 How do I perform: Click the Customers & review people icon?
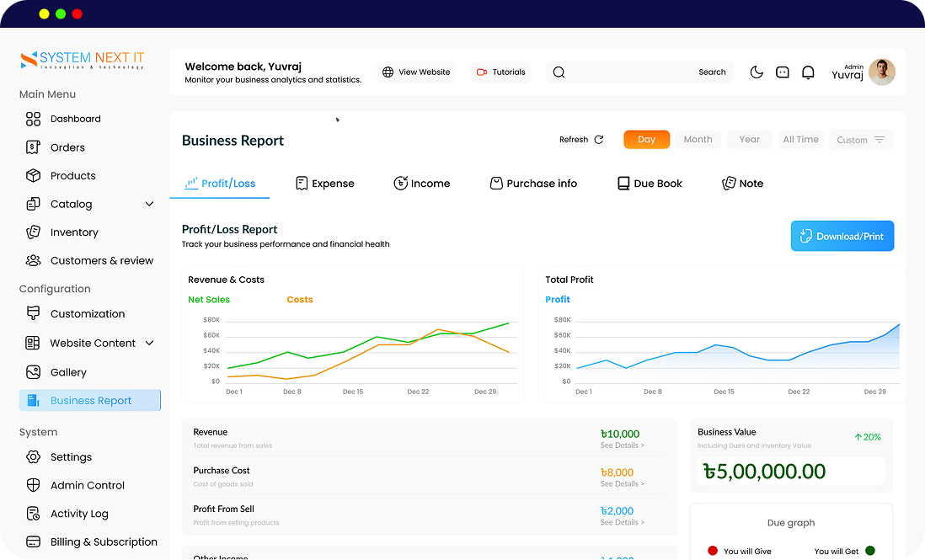[33, 260]
